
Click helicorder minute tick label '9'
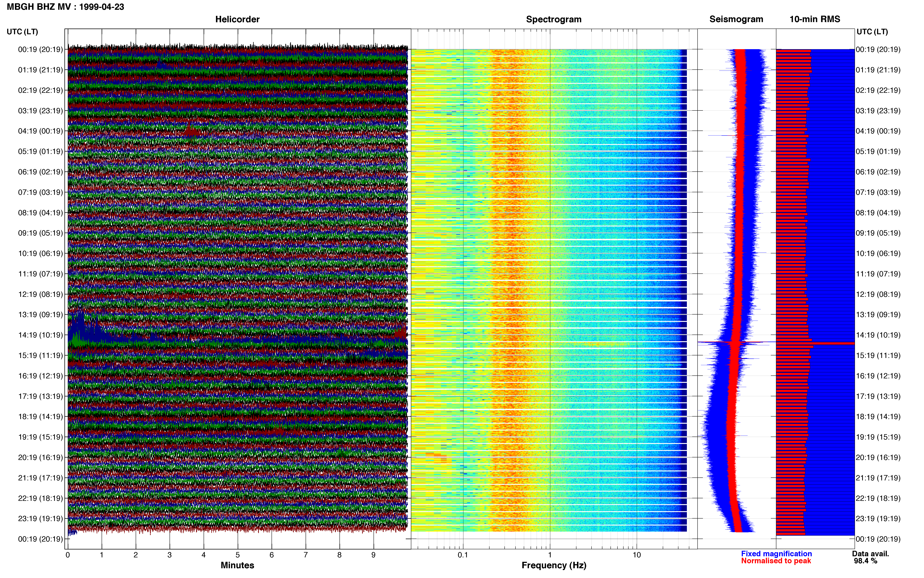point(373,555)
